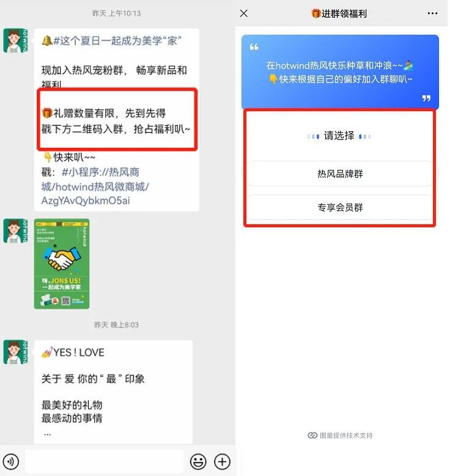Close the 进群领福利 page
The height and width of the screenshot is (476, 450).
[244, 13]
